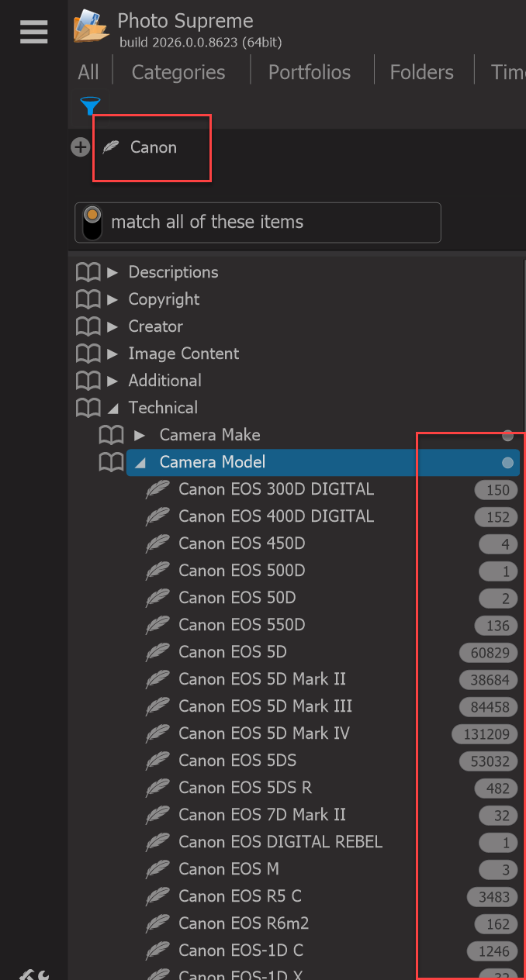Image resolution: width=526 pixels, height=980 pixels.
Task: Expand the Camera Make node
Action: [x=140, y=435]
